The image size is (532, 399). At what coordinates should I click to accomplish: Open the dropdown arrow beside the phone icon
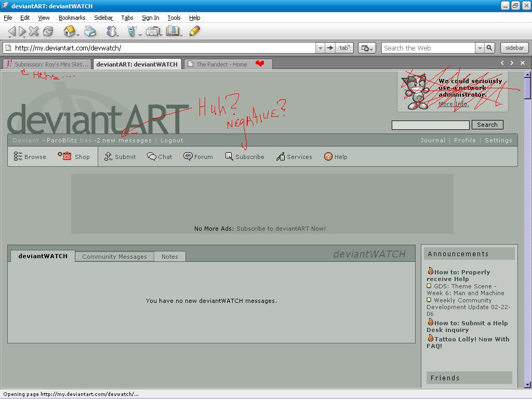(140, 35)
